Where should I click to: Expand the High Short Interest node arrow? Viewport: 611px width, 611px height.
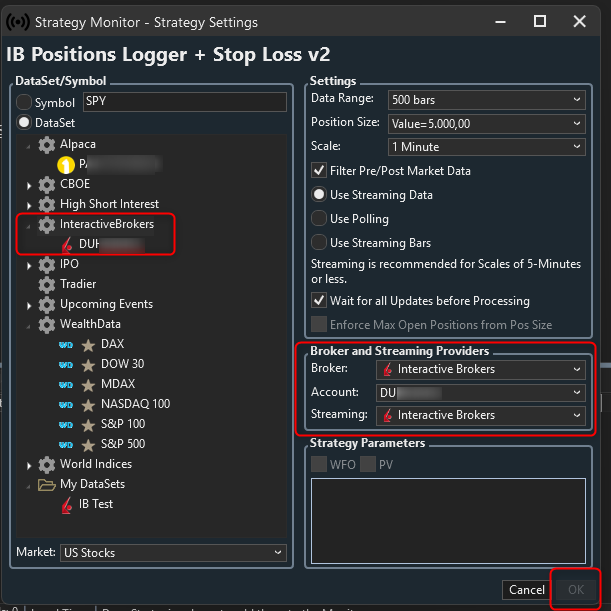[x=29, y=205]
